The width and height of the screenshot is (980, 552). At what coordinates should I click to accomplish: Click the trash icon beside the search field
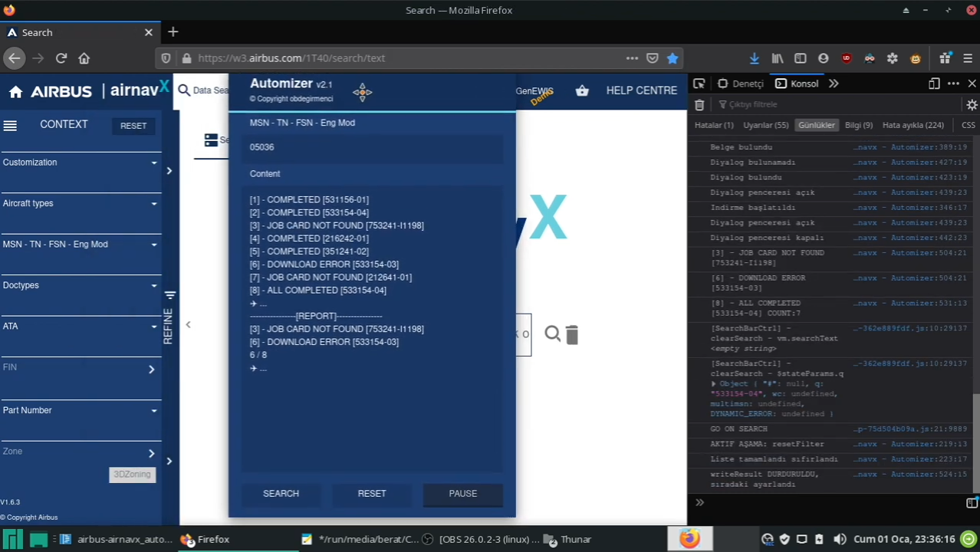pos(572,333)
